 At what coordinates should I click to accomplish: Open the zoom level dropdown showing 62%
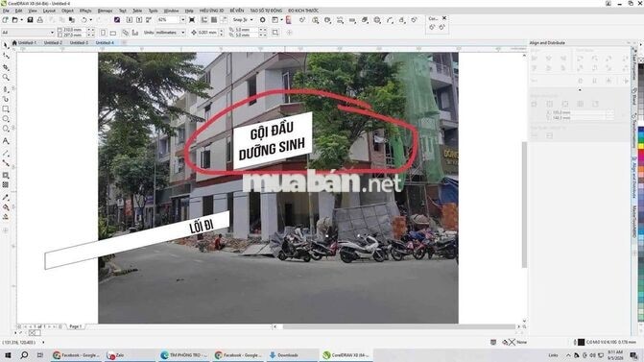point(182,20)
